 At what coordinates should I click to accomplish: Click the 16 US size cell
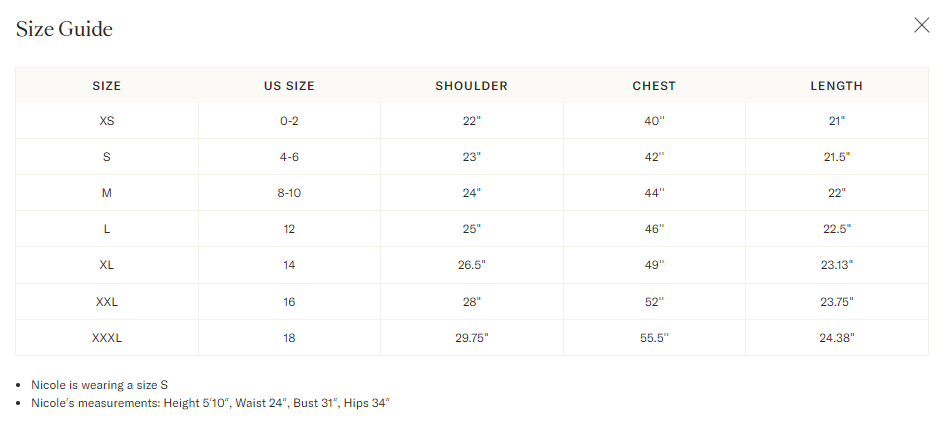289,302
